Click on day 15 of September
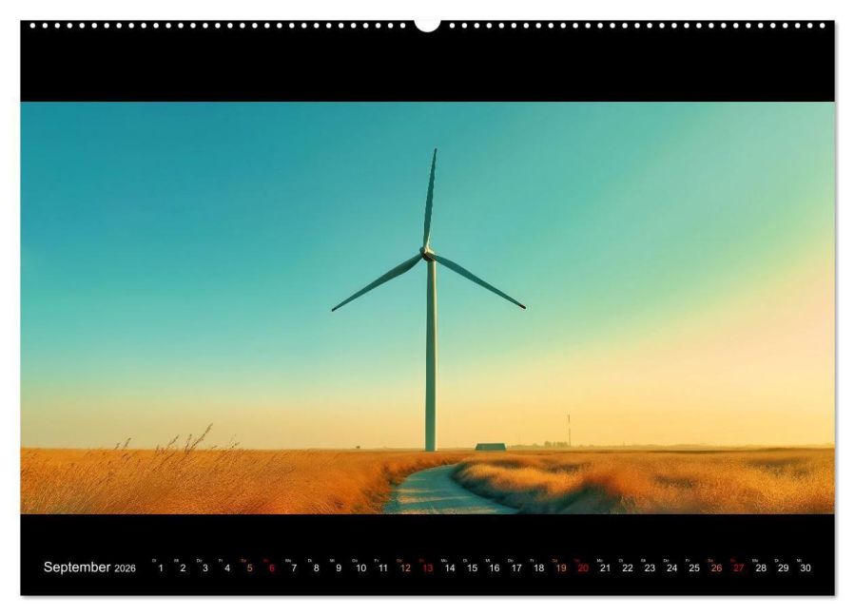The image size is (855, 616). (x=472, y=568)
